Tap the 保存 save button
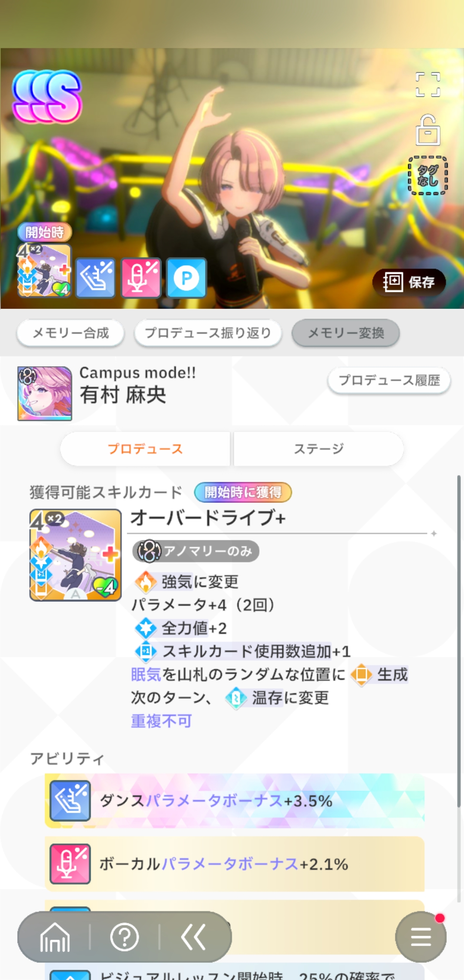Image resolution: width=464 pixels, height=980 pixels. [409, 282]
